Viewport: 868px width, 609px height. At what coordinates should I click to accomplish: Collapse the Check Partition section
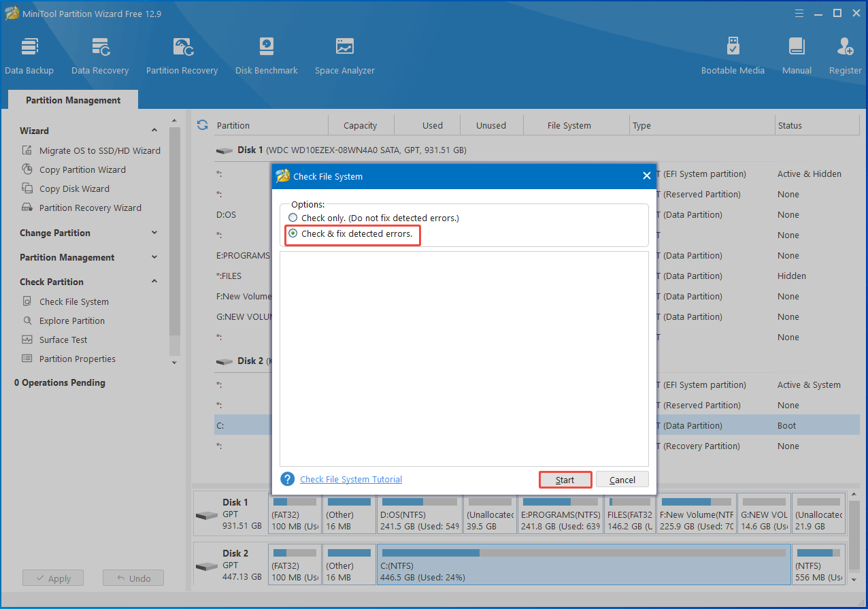pos(154,282)
